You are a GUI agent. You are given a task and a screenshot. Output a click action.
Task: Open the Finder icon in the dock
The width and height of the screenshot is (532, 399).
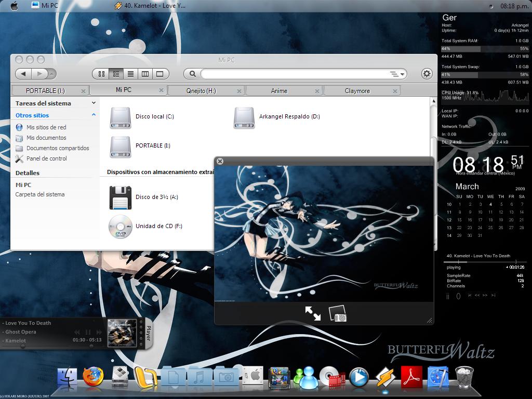(67, 378)
